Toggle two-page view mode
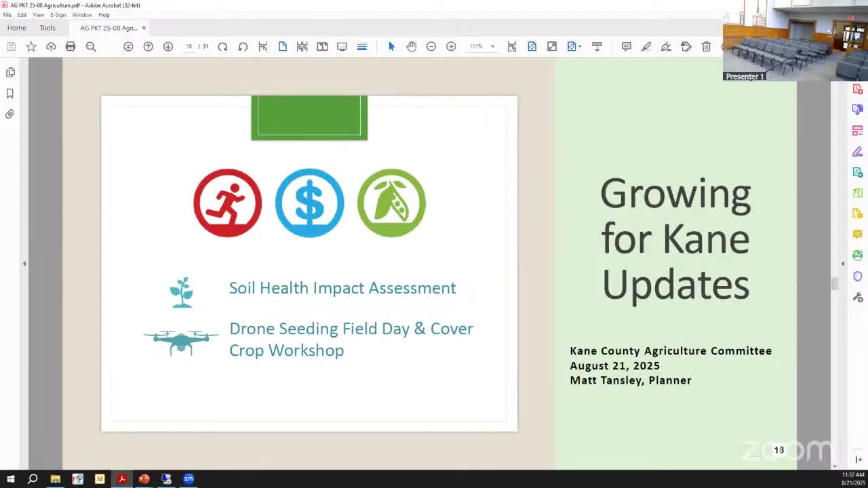 pos(322,46)
